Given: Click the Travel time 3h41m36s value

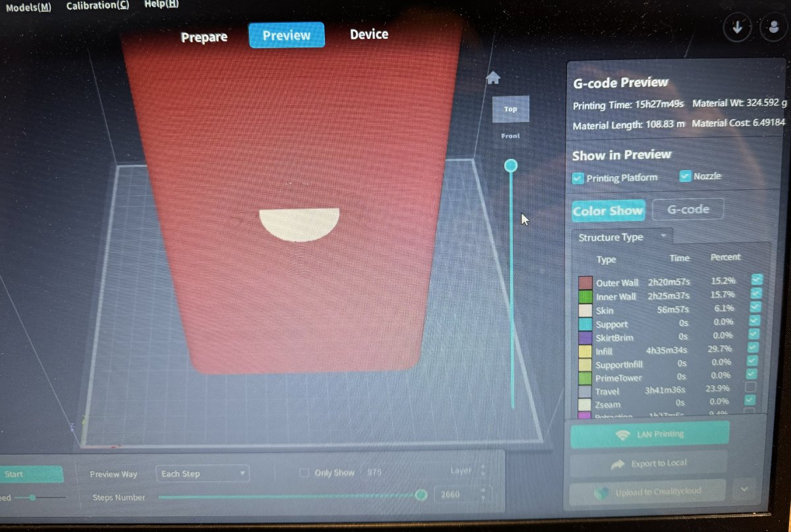Looking at the screenshot, I should [666, 390].
